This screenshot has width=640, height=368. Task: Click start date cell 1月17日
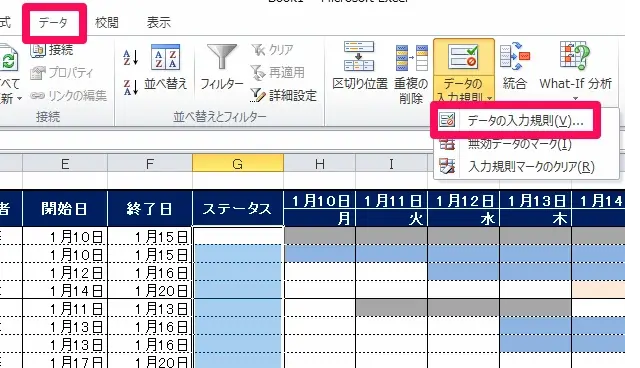[65, 361]
